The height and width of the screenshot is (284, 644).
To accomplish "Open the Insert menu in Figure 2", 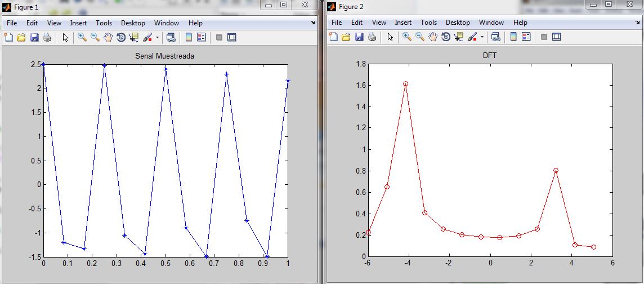I will (x=403, y=23).
